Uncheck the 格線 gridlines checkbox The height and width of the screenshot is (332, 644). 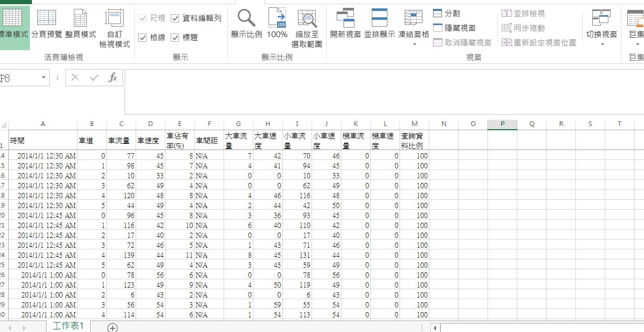142,38
